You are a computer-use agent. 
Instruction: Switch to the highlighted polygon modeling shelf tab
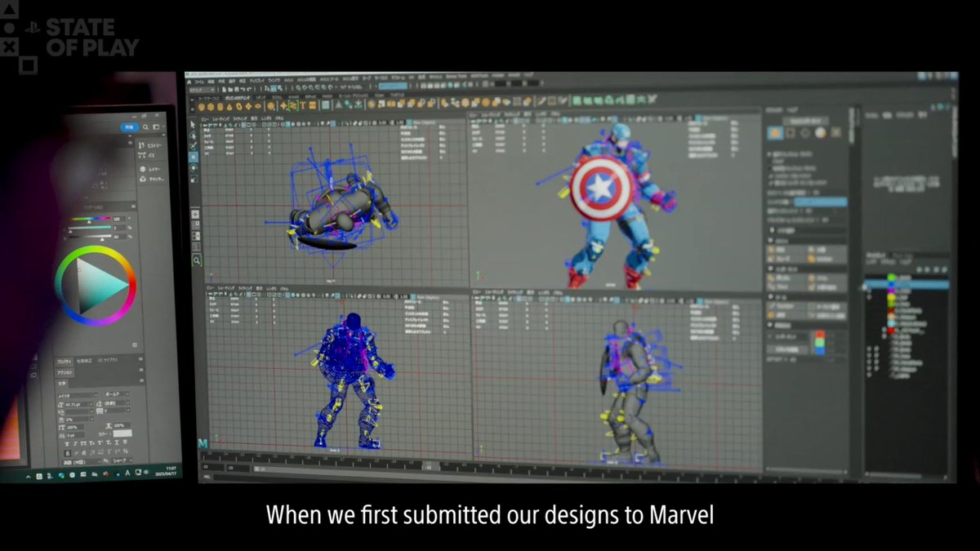tap(238, 98)
